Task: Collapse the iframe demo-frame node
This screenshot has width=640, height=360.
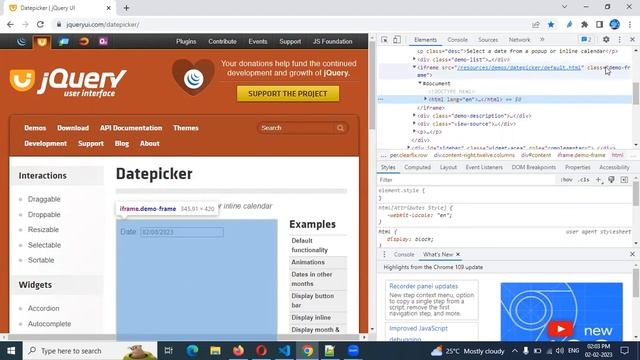Action: [x=414, y=67]
